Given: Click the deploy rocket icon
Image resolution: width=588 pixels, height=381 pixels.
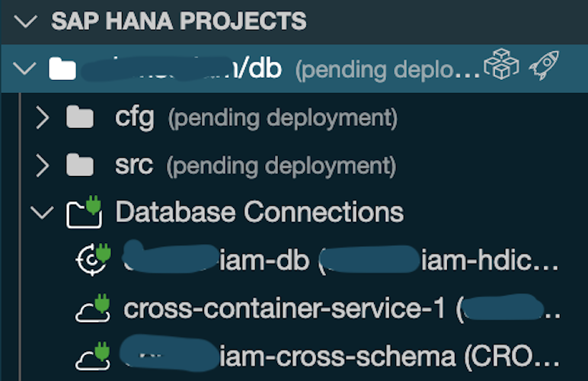Looking at the screenshot, I should 544,66.
